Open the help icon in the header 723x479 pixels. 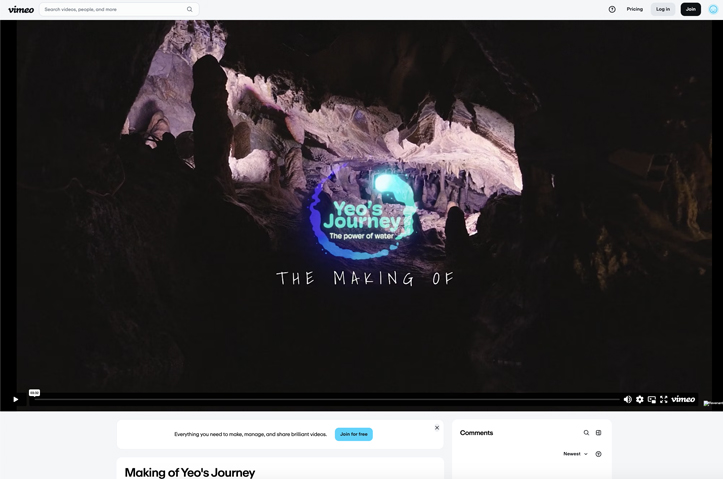(x=612, y=9)
